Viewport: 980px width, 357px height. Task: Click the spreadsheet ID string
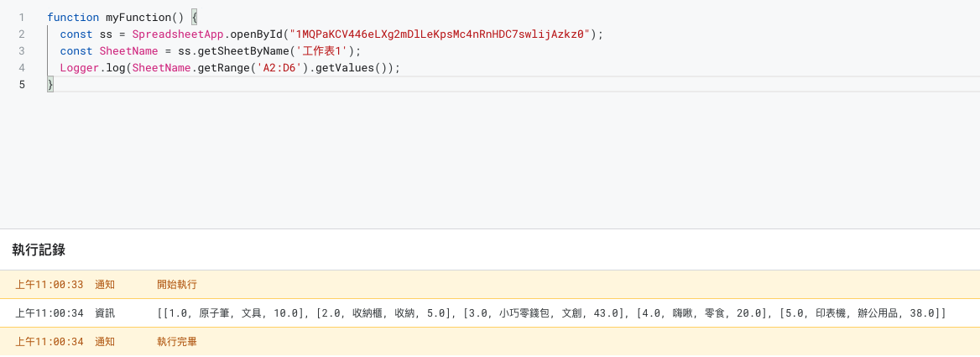pyautogui.click(x=439, y=34)
